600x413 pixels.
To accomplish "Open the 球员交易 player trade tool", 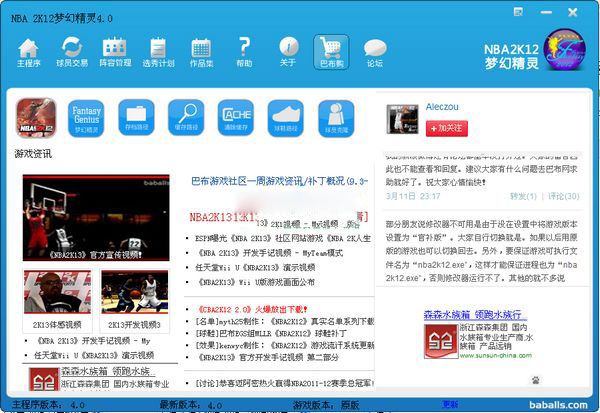I will (x=72, y=53).
